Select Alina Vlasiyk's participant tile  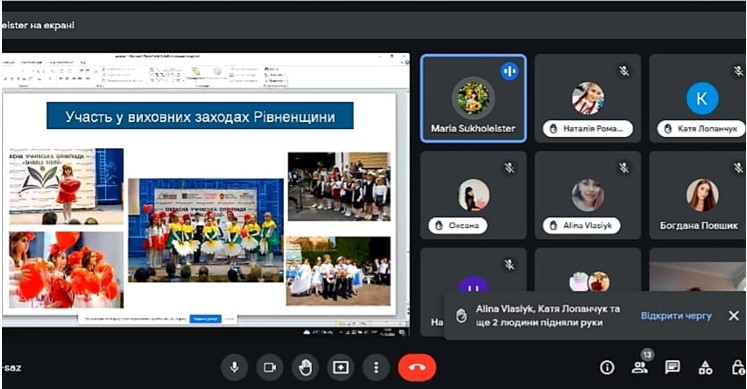588,195
